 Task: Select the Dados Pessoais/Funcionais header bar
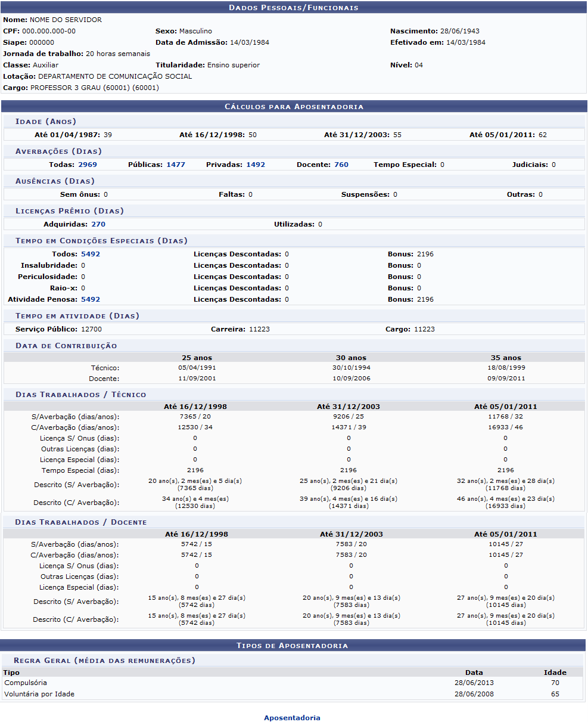(x=294, y=7)
